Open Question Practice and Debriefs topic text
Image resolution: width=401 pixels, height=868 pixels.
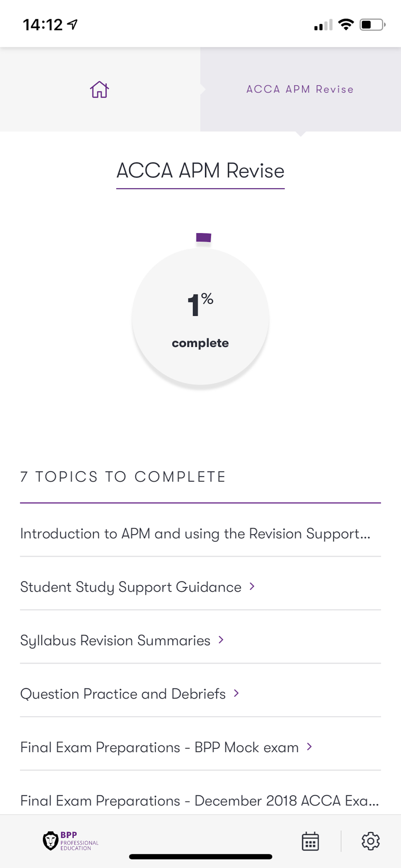(x=123, y=694)
